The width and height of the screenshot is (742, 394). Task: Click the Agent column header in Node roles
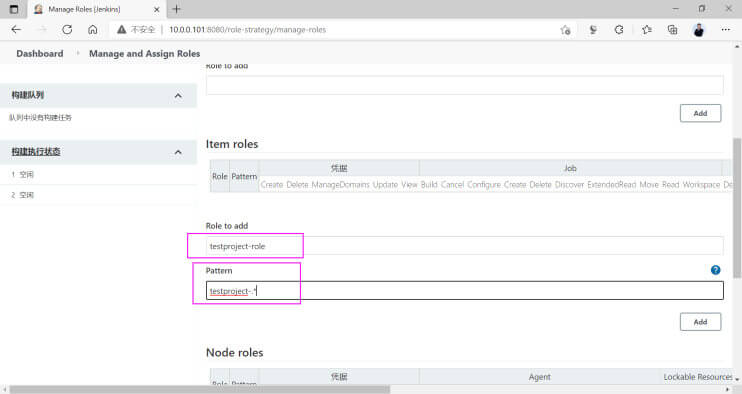(x=539, y=376)
